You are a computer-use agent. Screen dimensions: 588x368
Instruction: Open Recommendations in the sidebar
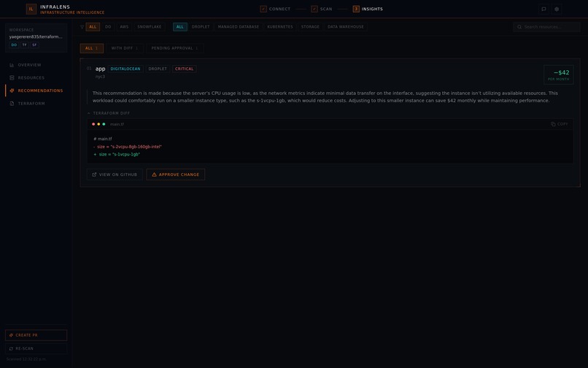[x=36, y=91]
